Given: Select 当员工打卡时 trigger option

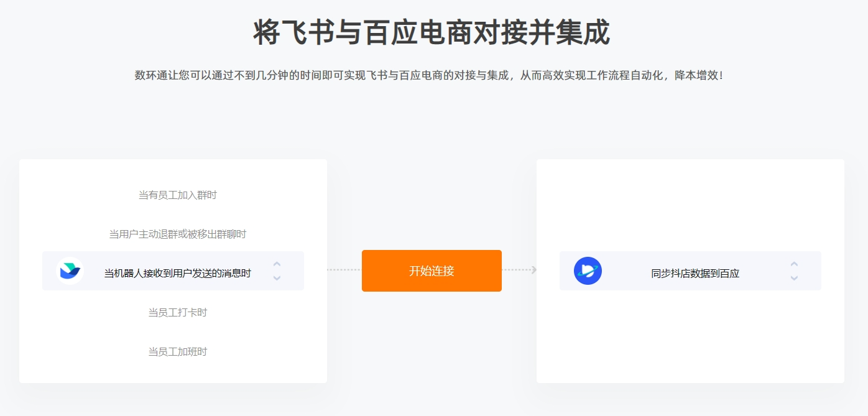Looking at the screenshot, I should coord(177,312).
